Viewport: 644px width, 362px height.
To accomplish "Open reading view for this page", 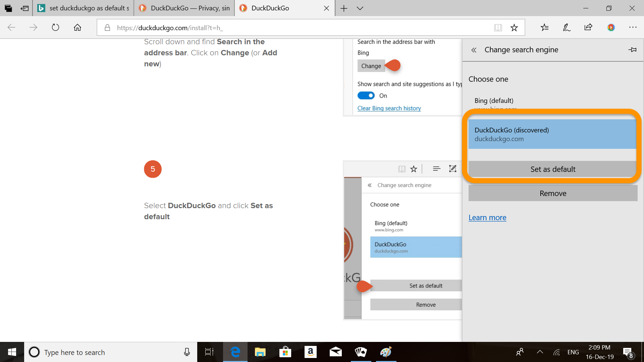I will tap(498, 28).
